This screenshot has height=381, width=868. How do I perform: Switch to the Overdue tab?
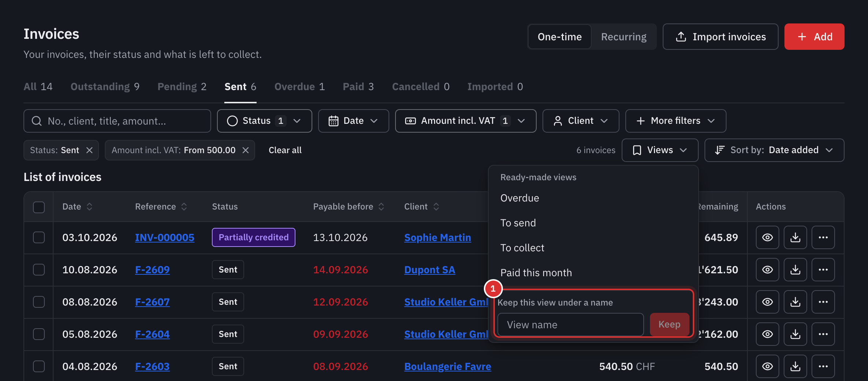[x=299, y=87]
